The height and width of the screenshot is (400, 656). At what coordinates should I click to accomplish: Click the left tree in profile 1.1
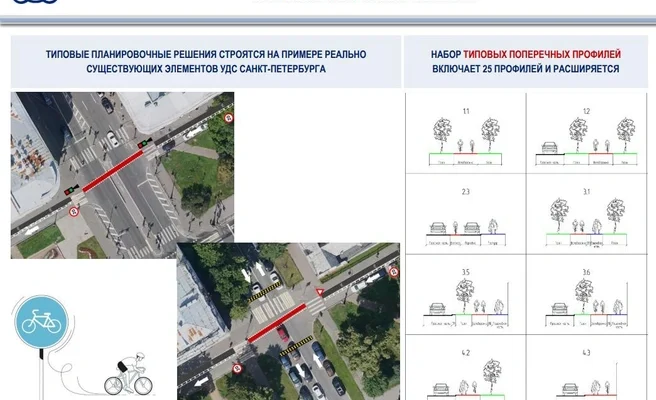pos(440,134)
